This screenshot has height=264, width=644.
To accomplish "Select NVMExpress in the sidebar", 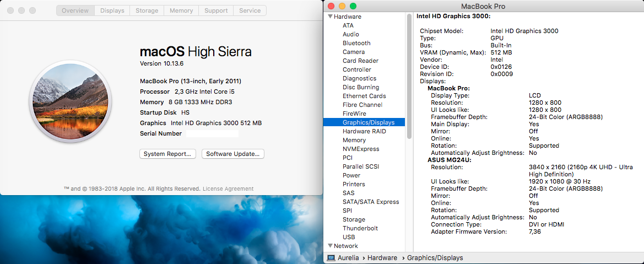I will click(x=361, y=149).
